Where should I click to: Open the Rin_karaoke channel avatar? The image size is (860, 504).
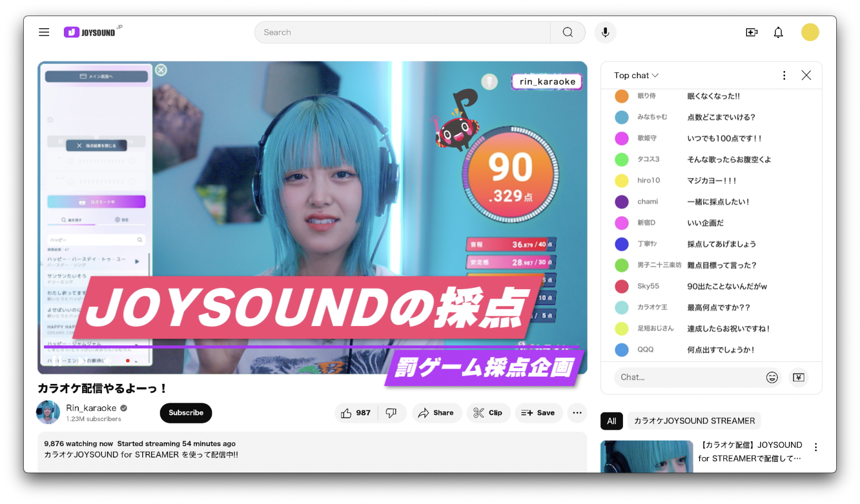point(48,412)
